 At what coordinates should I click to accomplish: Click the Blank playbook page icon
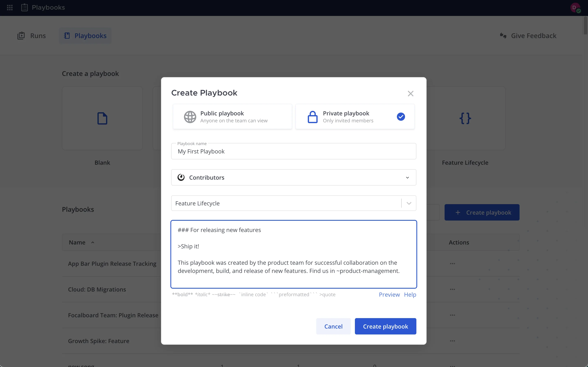click(x=102, y=118)
